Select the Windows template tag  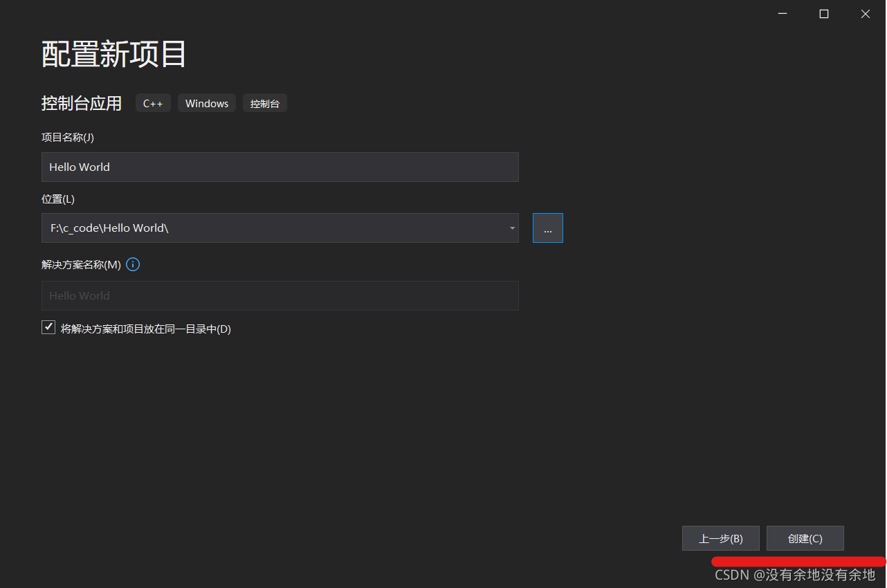[206, 102]
